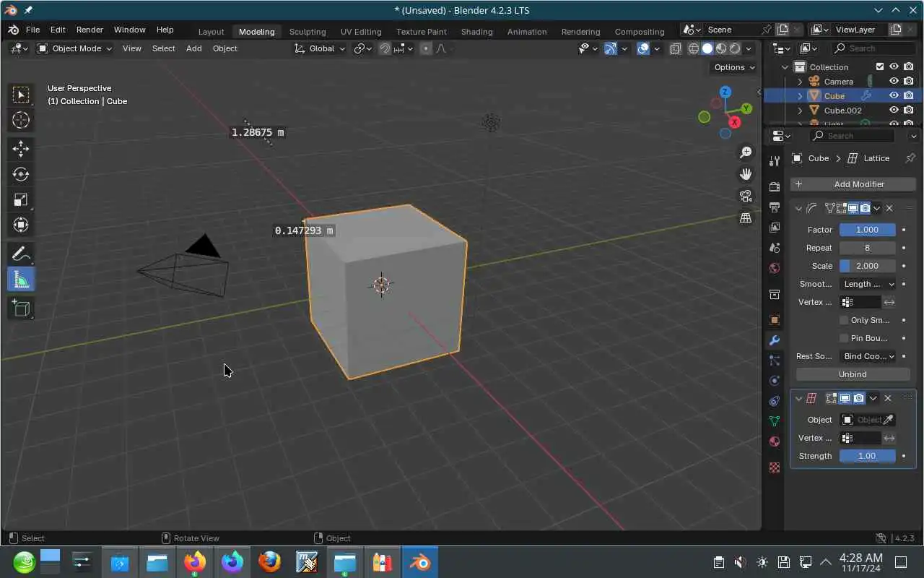Viewport: 924px width, 578px height.
Task: Select the Add Cube tool
Action: tap(21, 309)
